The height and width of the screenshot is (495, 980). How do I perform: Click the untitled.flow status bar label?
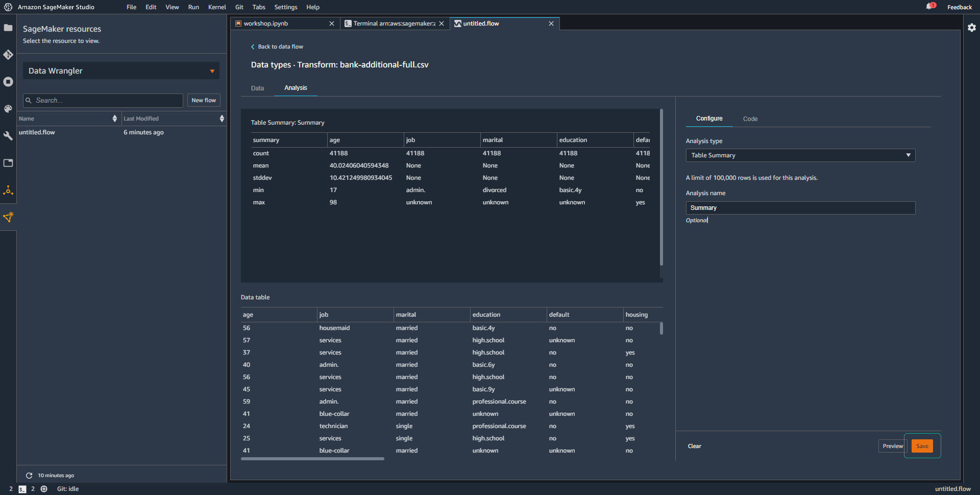pos(952,489)
